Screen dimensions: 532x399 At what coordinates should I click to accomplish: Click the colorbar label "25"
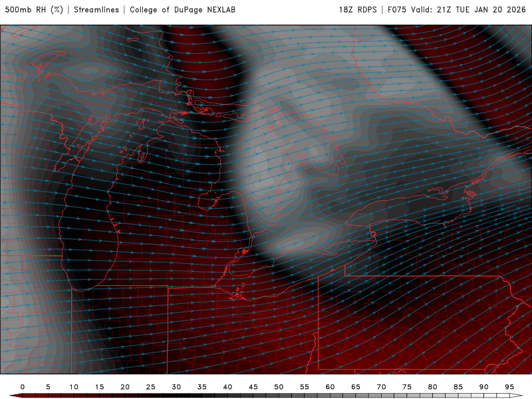(x=151, y=387)
